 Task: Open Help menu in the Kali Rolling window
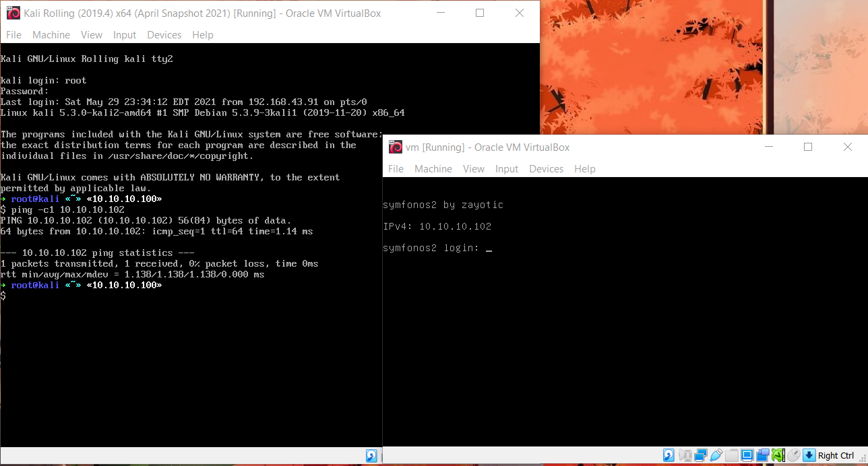pyautogui.click(x=203, y=35)
